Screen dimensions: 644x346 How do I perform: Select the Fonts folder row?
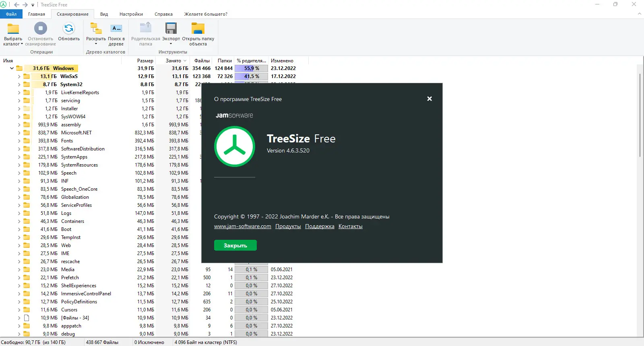[67, 141]
